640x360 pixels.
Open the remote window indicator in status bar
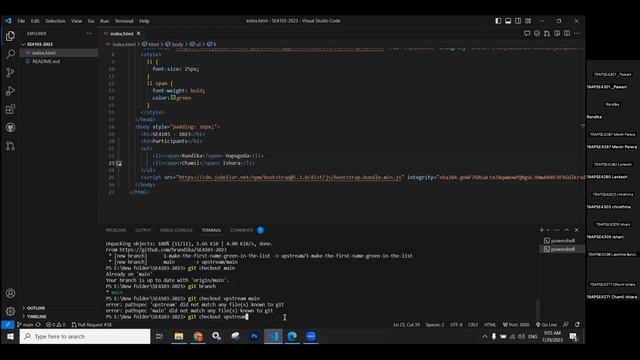[x=7, y=325]
